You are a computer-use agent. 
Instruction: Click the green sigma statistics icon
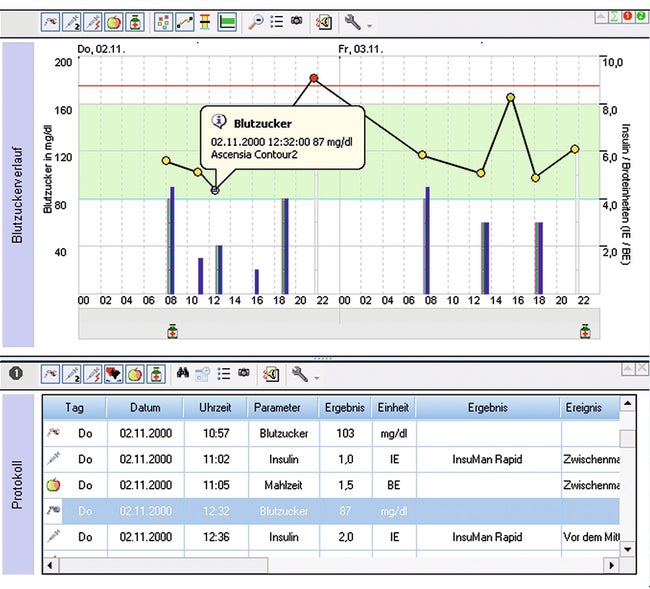pyautogui.click(x=614, y=17)
